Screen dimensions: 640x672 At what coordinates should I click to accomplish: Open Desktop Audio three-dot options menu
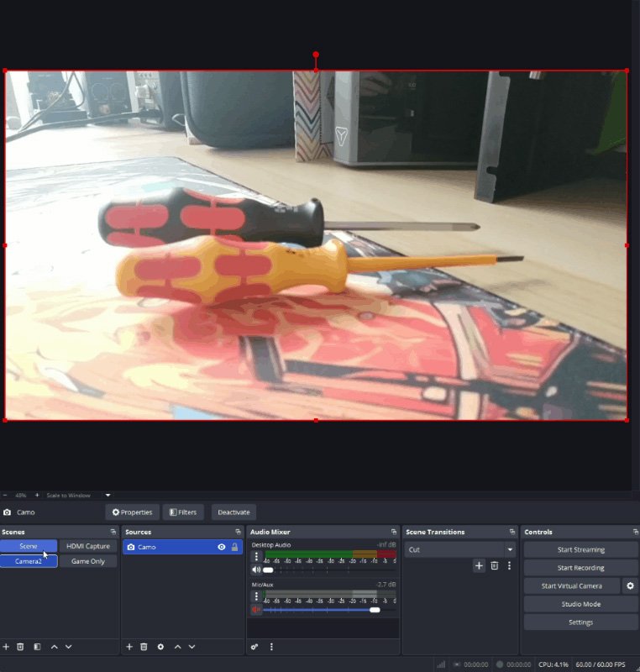(x=256, y=556)
